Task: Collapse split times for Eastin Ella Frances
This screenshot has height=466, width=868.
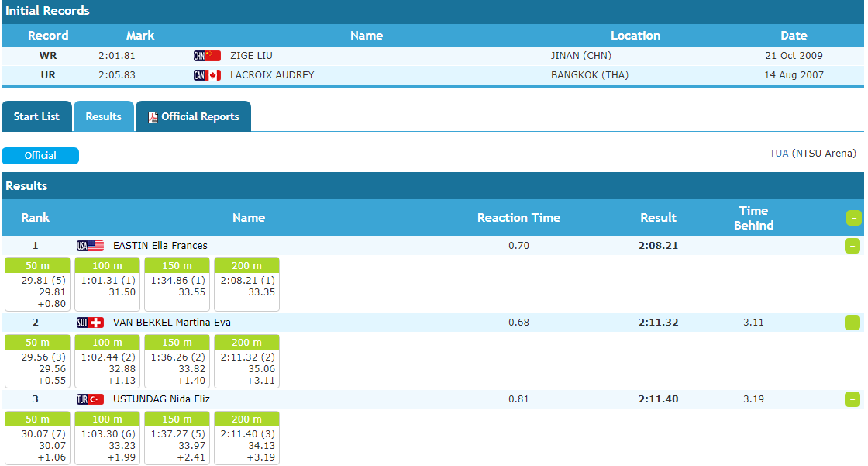Action: point(852,246)
